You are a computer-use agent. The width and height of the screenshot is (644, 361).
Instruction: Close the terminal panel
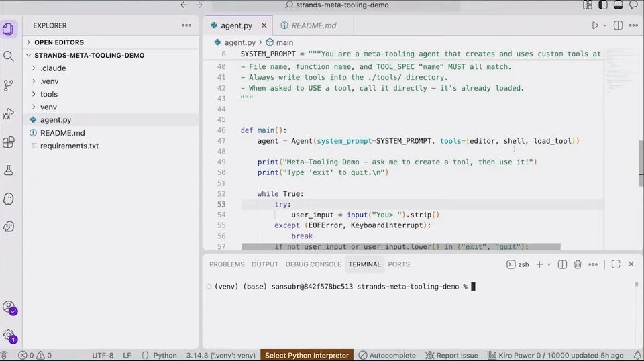[631, 264]
